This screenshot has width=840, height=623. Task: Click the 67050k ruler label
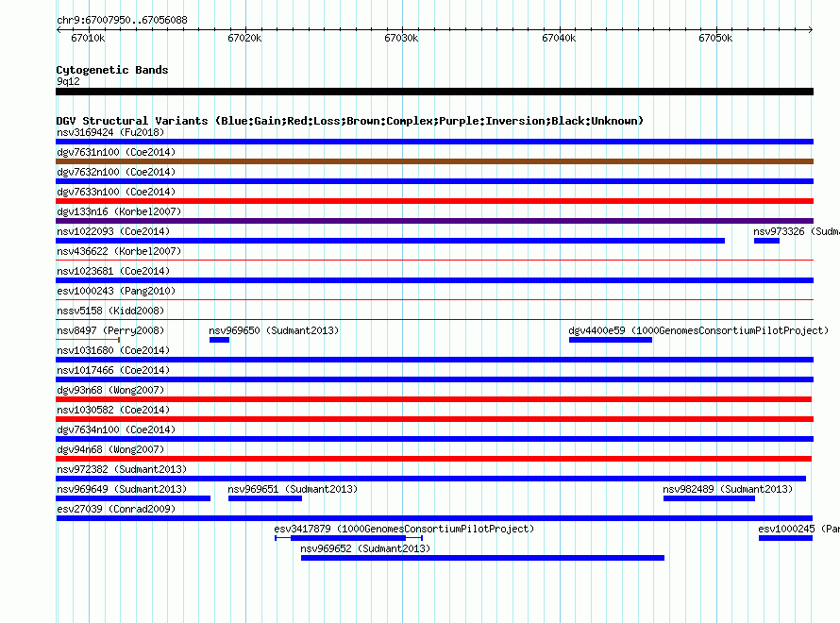click(715, 38)
